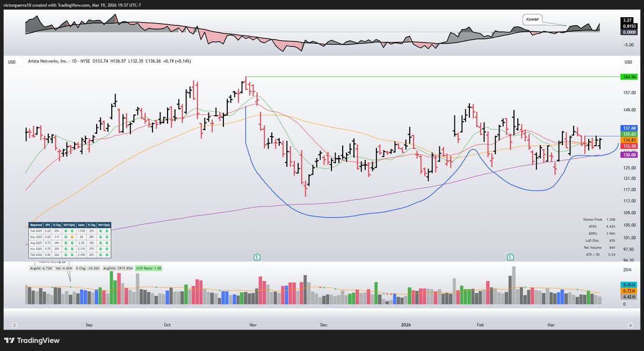Click the 'AvgVol: 6.72M' label
The width and height of the screenshot is (644, 351).
pyautogui.click(x=41, y=268)
